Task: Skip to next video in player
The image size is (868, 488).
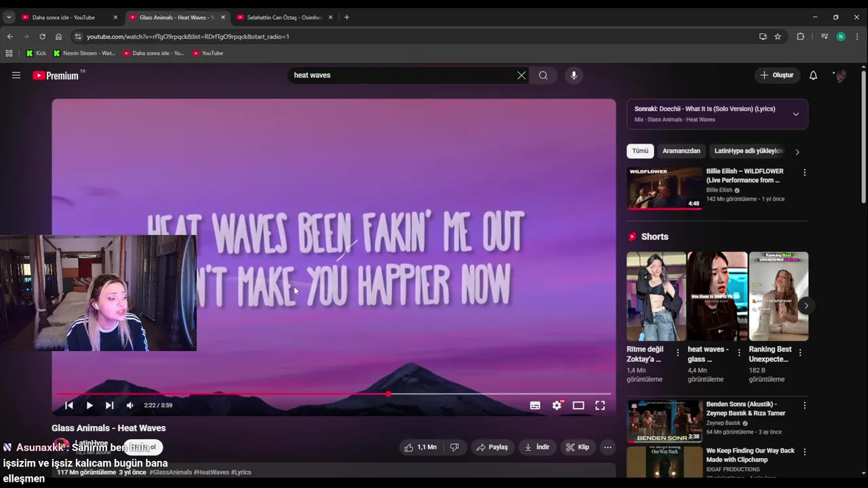Action: (x=109, y=405)
